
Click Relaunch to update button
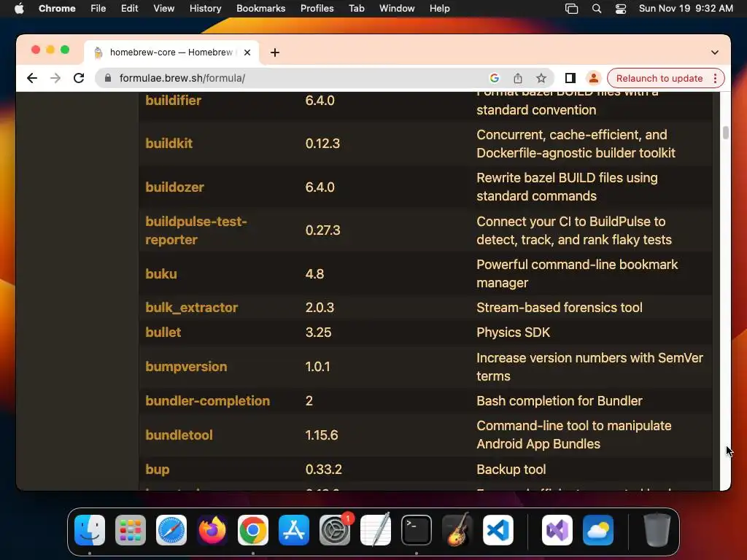click(x=659, y=78)
